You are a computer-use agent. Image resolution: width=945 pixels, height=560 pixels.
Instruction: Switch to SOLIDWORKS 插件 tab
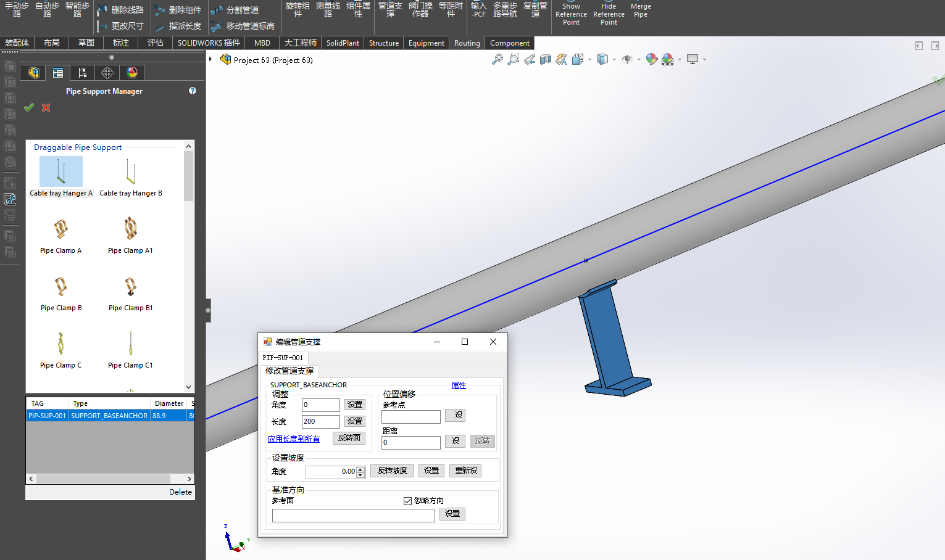click(x=209, y=43)
